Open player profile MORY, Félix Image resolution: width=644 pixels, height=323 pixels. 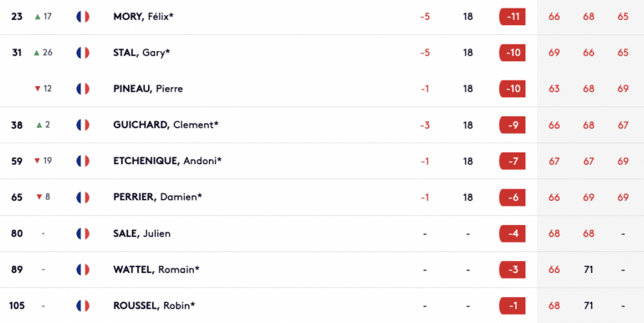point(143,17)
